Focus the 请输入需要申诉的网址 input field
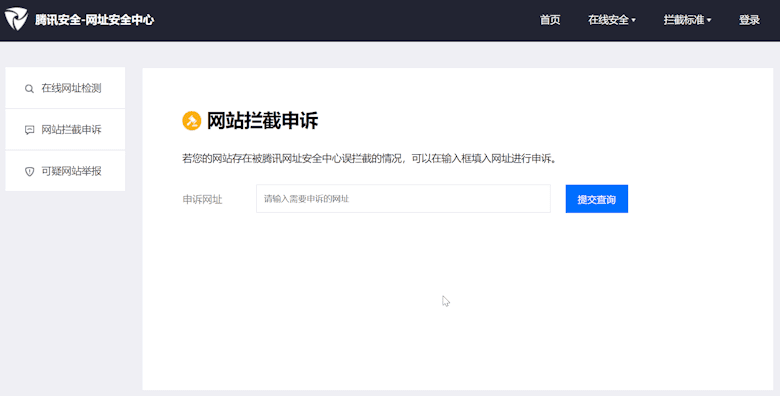 tap(403, 198)
